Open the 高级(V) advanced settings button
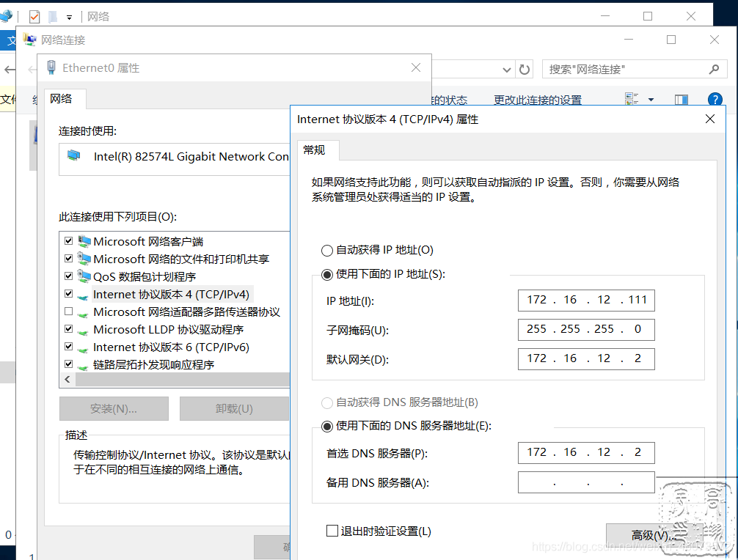This screenshot has height=560, width=738. point(654,535)
